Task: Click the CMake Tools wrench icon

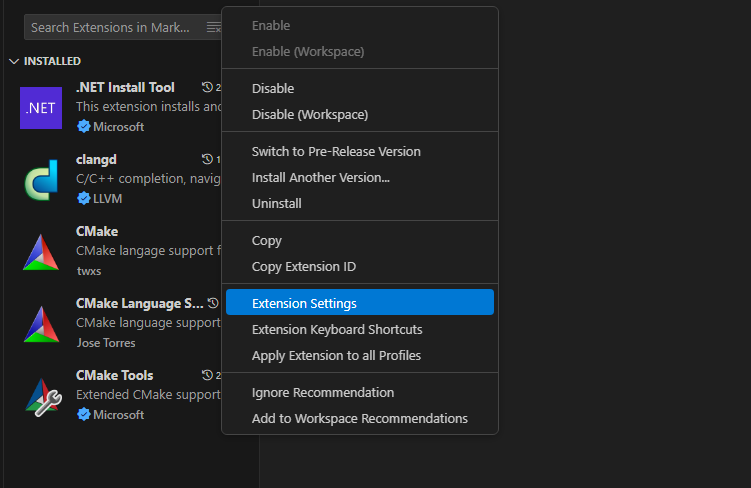Action: tap(43, 397)
